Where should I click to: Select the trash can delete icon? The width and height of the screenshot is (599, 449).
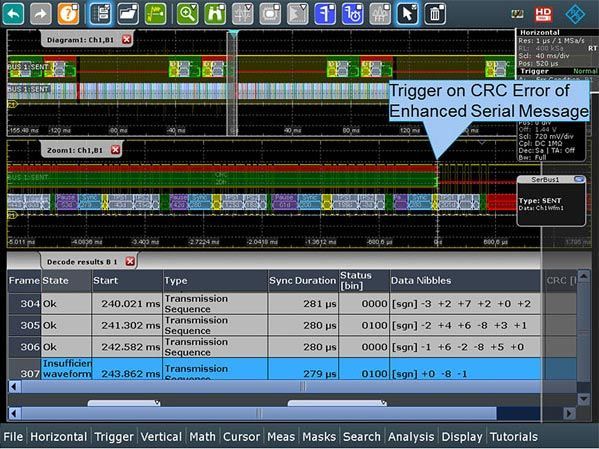[435, 14]
